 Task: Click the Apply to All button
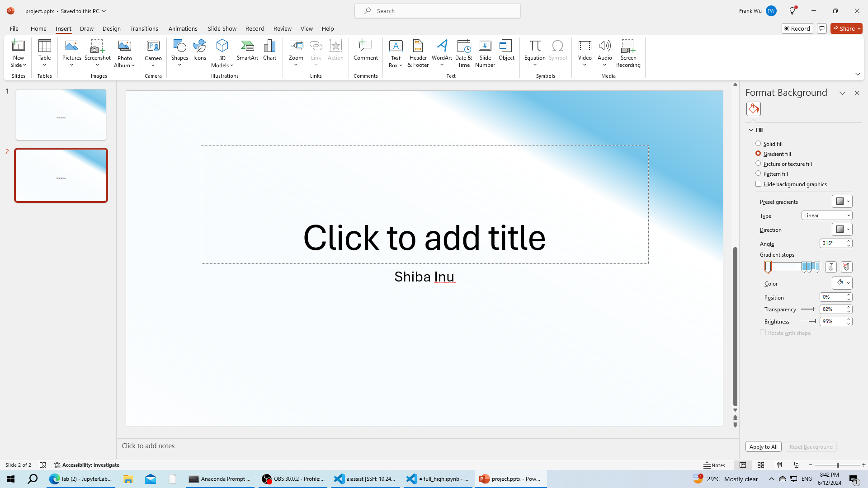pos(763,446)
